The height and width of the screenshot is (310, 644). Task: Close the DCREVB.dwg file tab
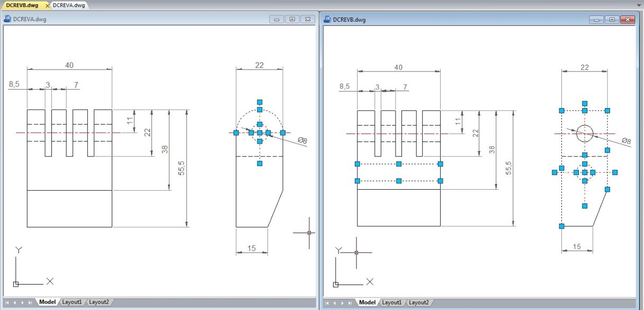click(x=48, y=5)
